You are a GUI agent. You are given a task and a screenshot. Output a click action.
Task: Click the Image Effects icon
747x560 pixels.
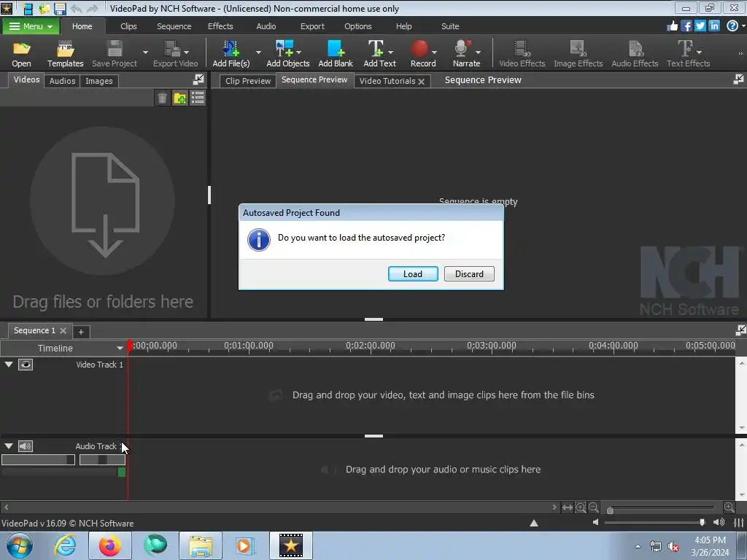(578, 49)
